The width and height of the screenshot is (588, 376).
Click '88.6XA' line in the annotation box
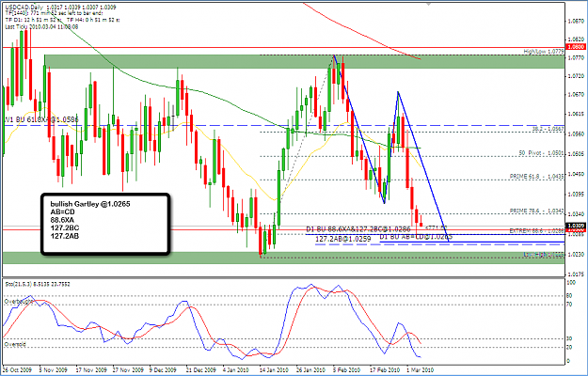(61, 220)
